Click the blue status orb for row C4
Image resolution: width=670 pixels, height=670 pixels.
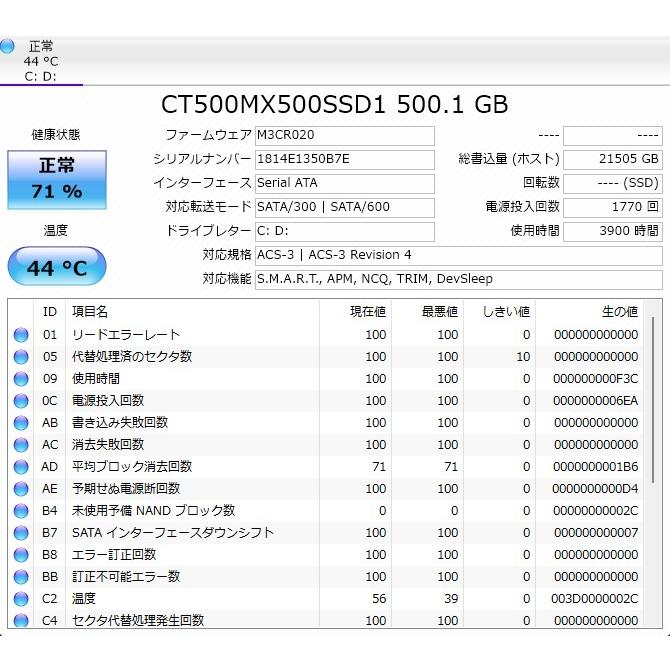(21, 620)
